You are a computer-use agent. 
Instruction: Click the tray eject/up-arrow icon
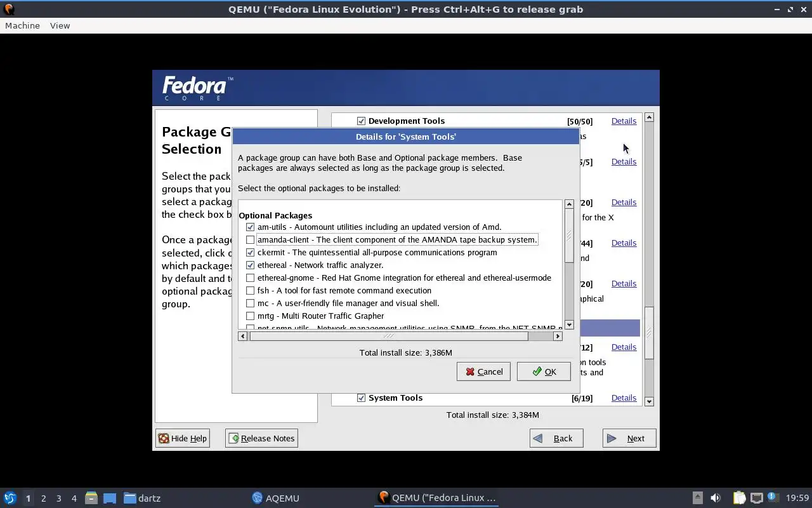tap(697, 498)
